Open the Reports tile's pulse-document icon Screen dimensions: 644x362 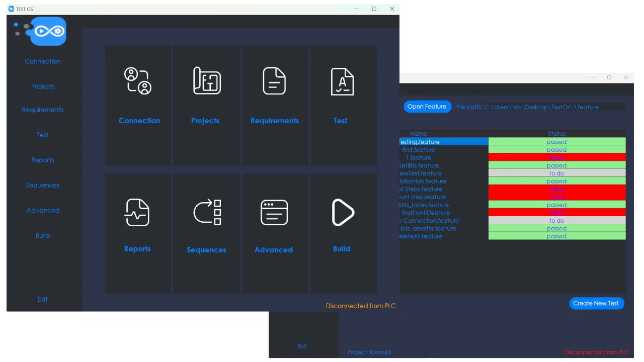tap(137, 213)
